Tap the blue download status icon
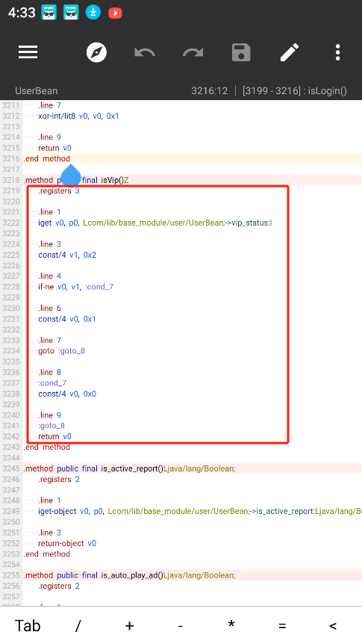The height and width of the screenshot is (644, 362). 93,13
